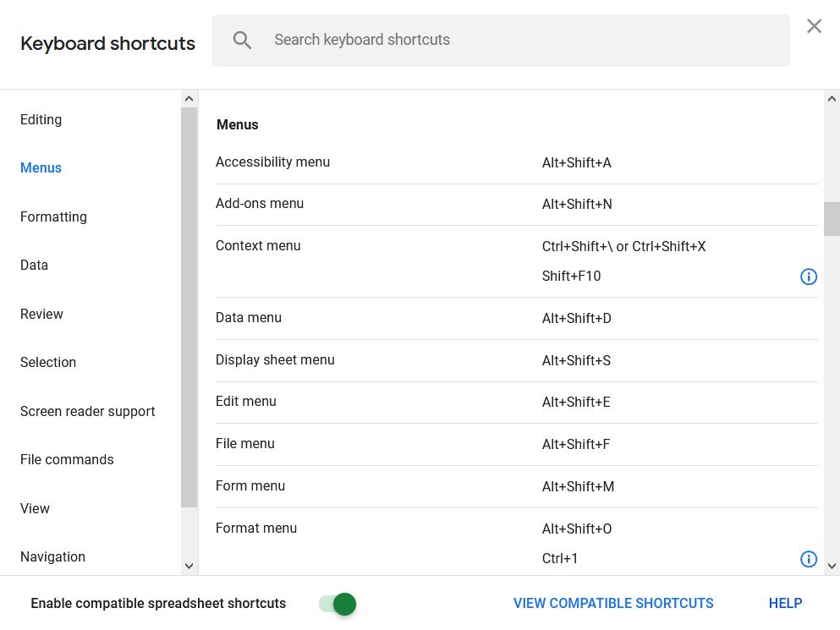Click shortcuts list scroll-up arrow

[x=832, y=99]
